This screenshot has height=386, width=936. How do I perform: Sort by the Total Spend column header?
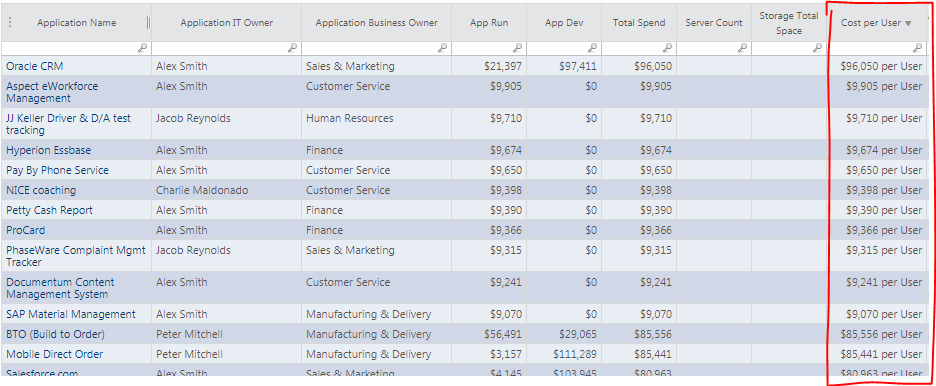pyautogui.click(x=639, y=23)
